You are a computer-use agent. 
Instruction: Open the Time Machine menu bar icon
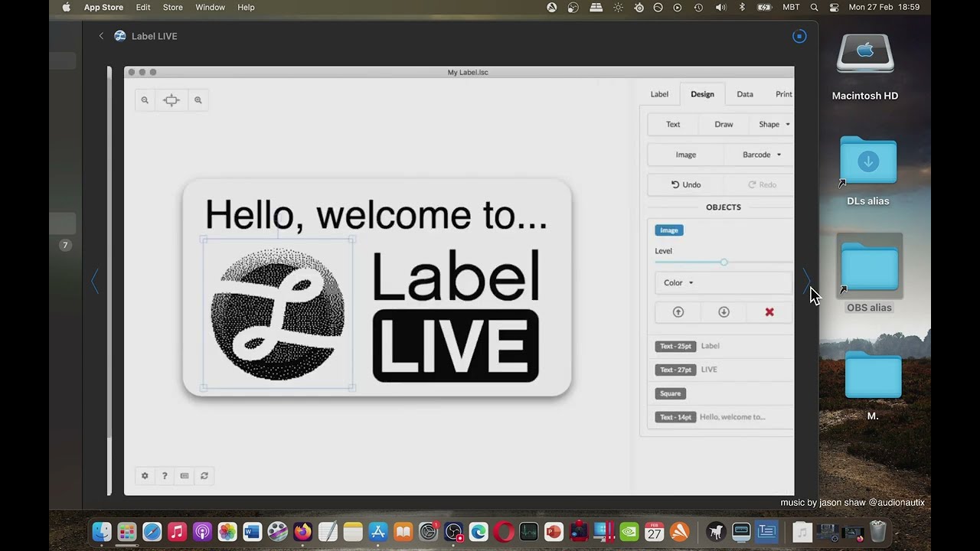click(x=698, y=7)
